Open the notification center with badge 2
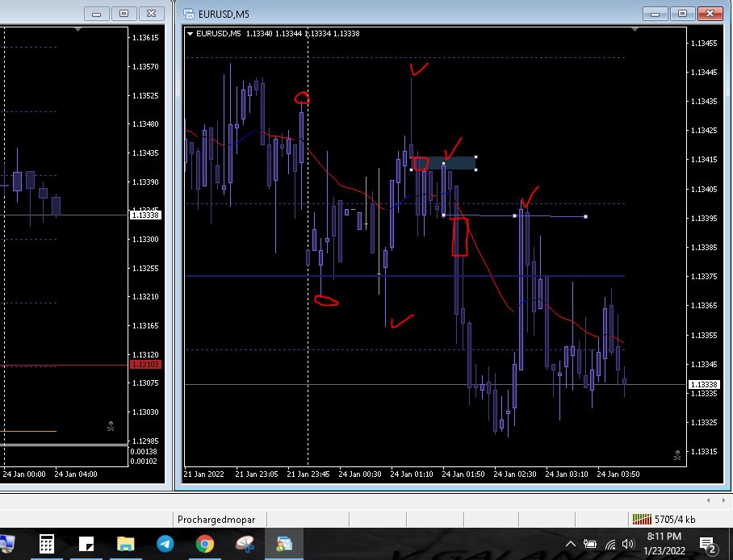 click(707, 545)
